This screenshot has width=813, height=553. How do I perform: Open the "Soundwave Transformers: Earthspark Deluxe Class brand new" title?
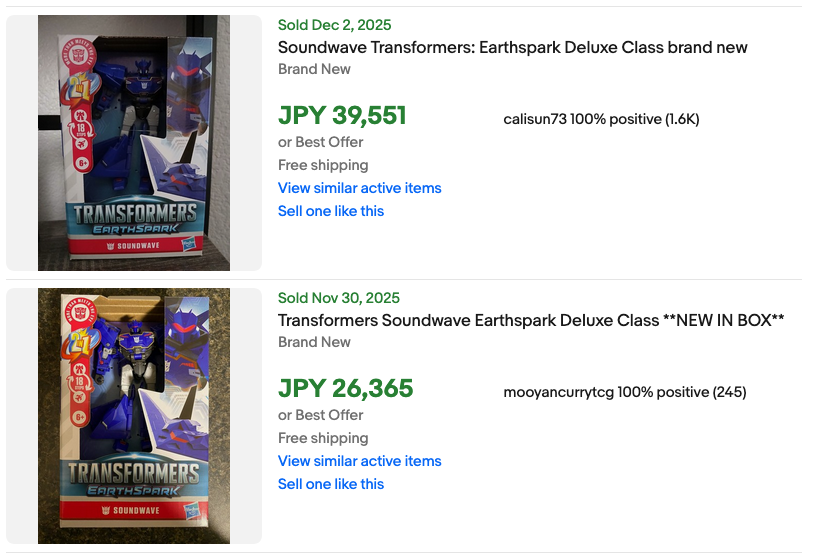coord(512,47)
